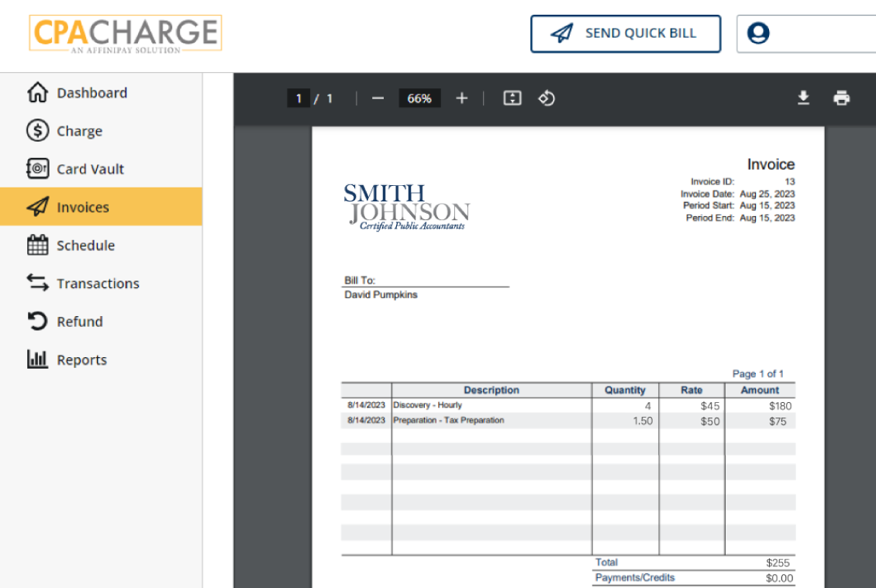Zoom in with the plus button

click(462, 98)
